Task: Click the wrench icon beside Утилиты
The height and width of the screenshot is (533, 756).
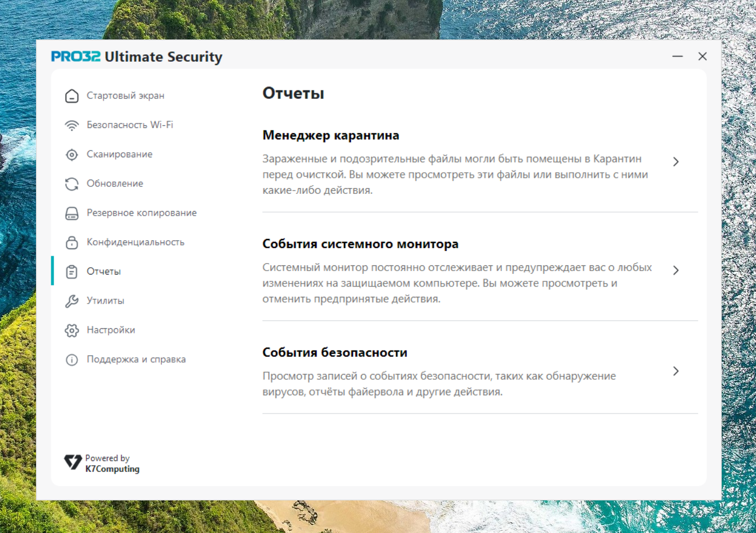Action: [x=71, y=301]
